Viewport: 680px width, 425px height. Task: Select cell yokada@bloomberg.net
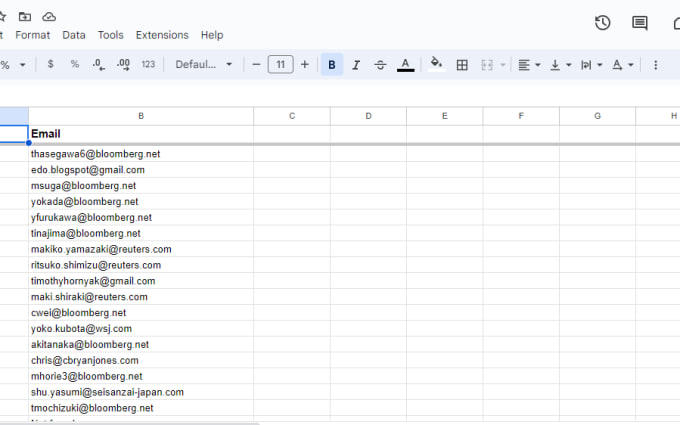tap(141, 202)
